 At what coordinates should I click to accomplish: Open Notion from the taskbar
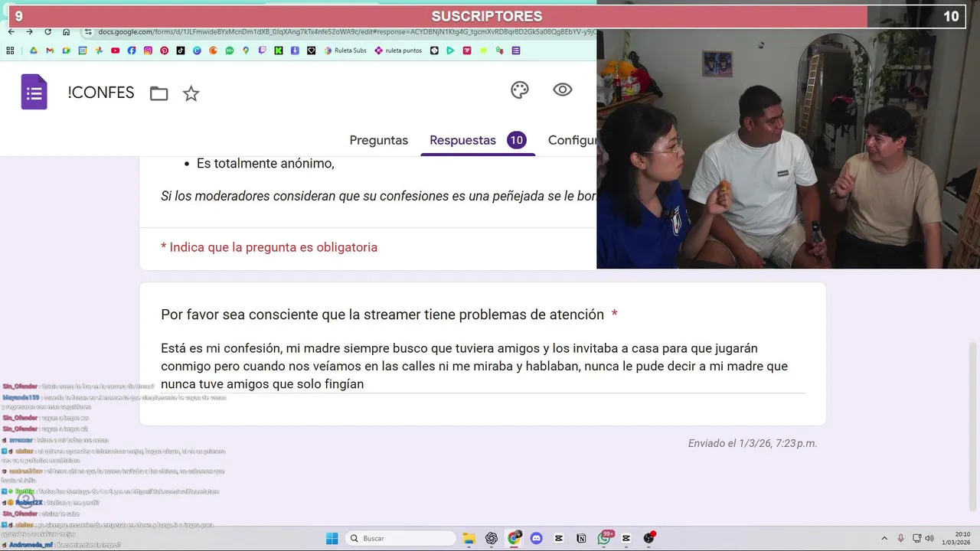point(581,538)
